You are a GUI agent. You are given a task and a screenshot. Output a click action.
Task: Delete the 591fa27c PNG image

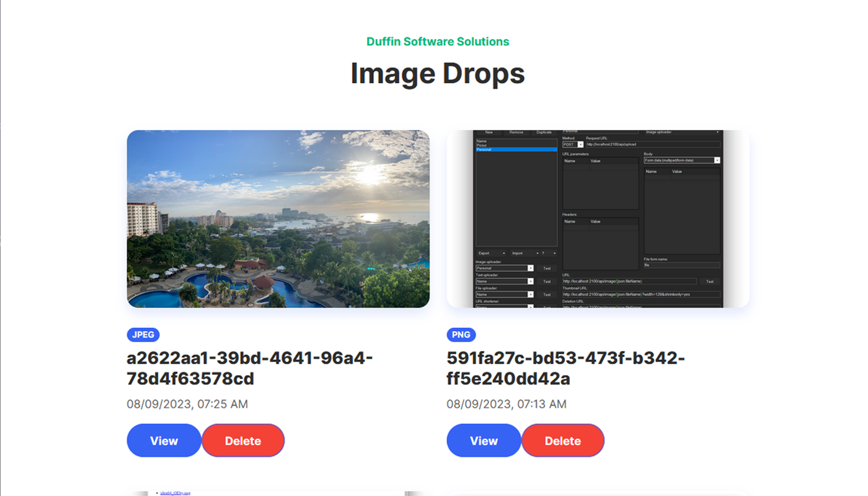click(563, 441)
